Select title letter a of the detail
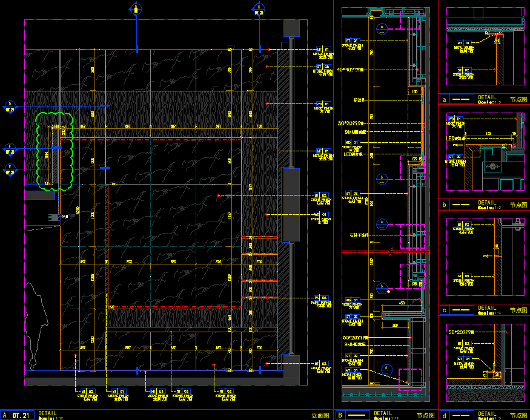The image size is (530, 420). [x=444, y=100]
